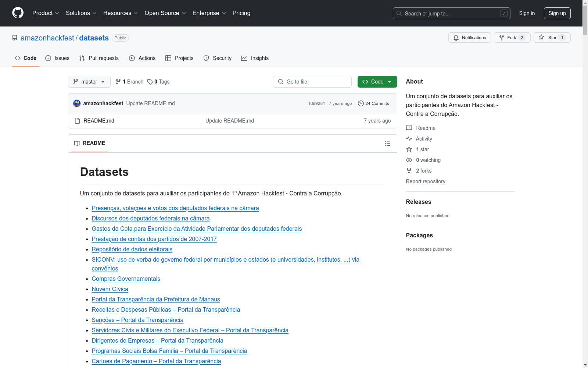Image resolution: width=588 pixels, height=368 pixels.
Task: Click the README.md file icon
Action: (77, 121)
